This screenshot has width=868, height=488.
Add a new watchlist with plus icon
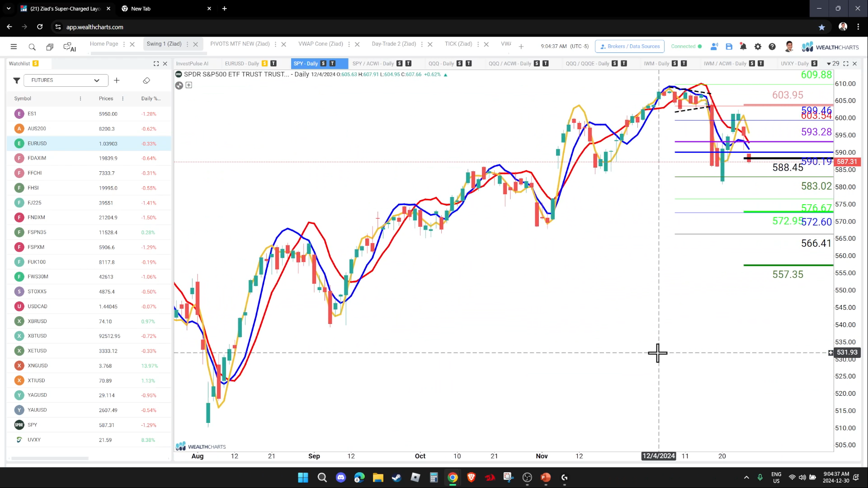pos(117,80)
